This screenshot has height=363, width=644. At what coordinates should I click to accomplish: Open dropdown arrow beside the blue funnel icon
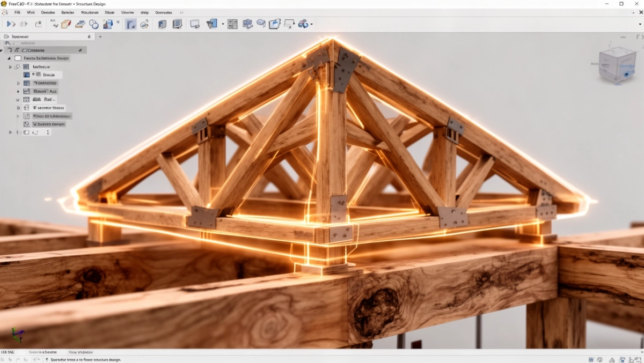(x=223, y=24)
